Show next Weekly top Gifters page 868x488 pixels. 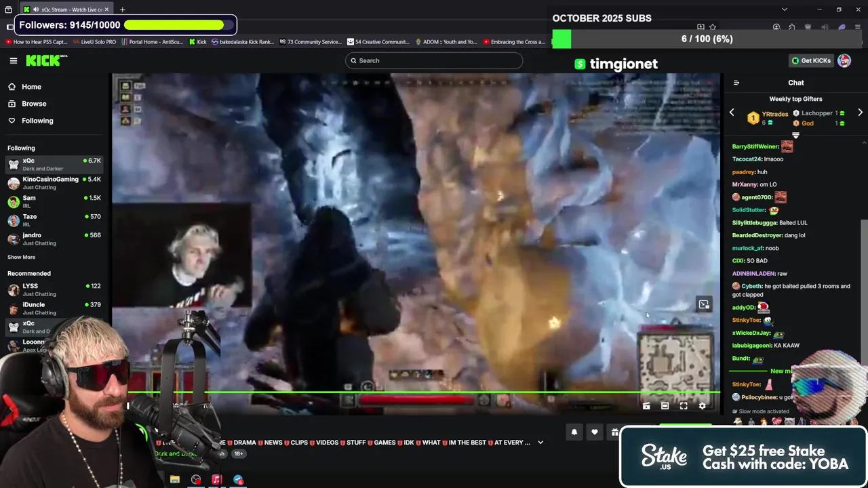860,113
